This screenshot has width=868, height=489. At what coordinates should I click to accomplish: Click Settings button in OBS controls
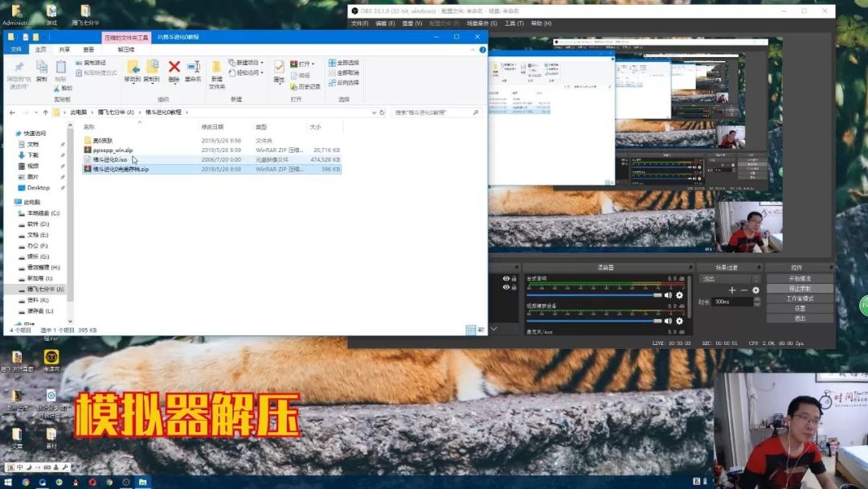click(x=800, y=309)
